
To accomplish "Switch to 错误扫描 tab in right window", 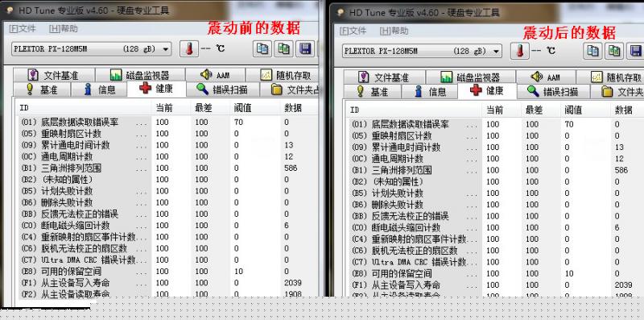I will (553, 92).
